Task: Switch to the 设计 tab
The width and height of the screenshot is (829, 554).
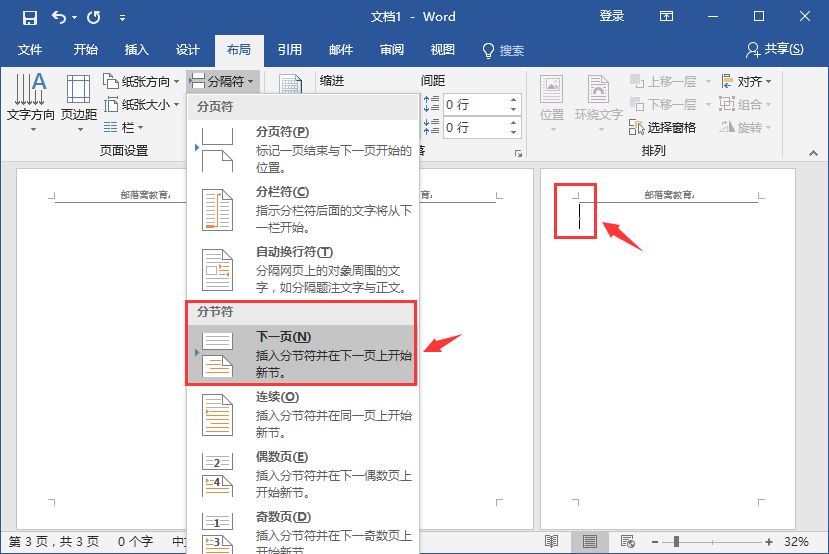Action: coord(188,50)
